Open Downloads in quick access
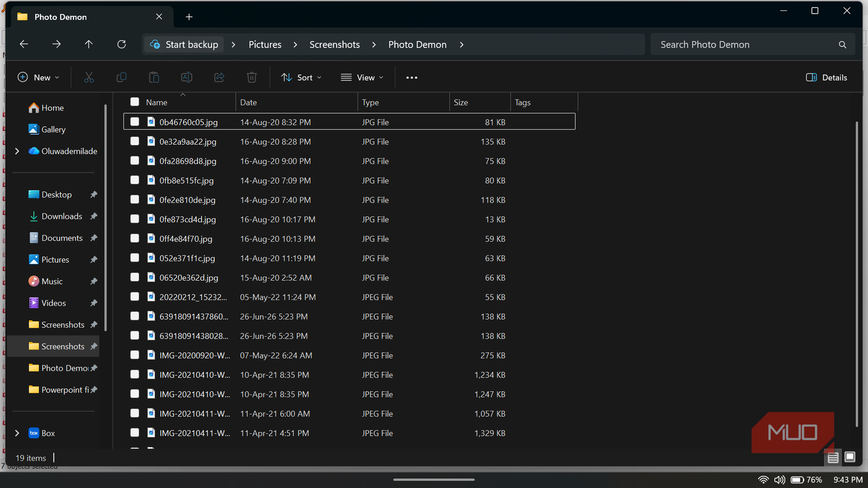Viewport: 868px width, 488px height. point(56,216)
